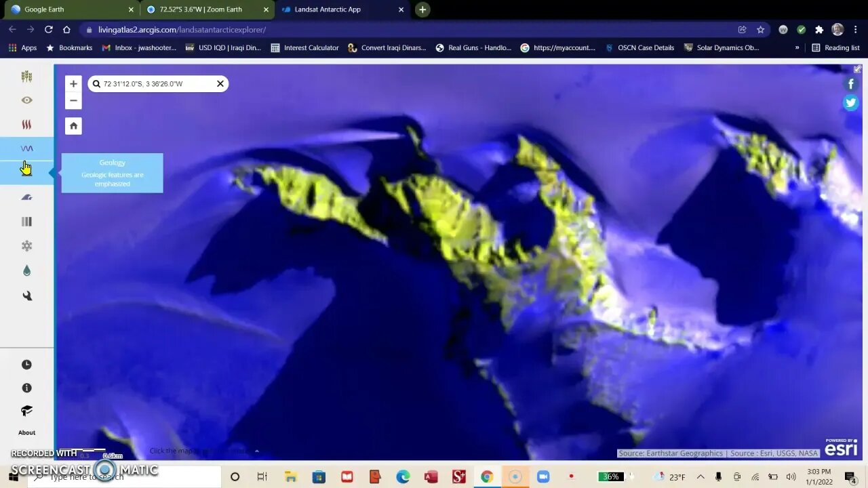Open the Gmail Inbox bookmark
This screenshot has height=488, width=868.
[139, 48]
